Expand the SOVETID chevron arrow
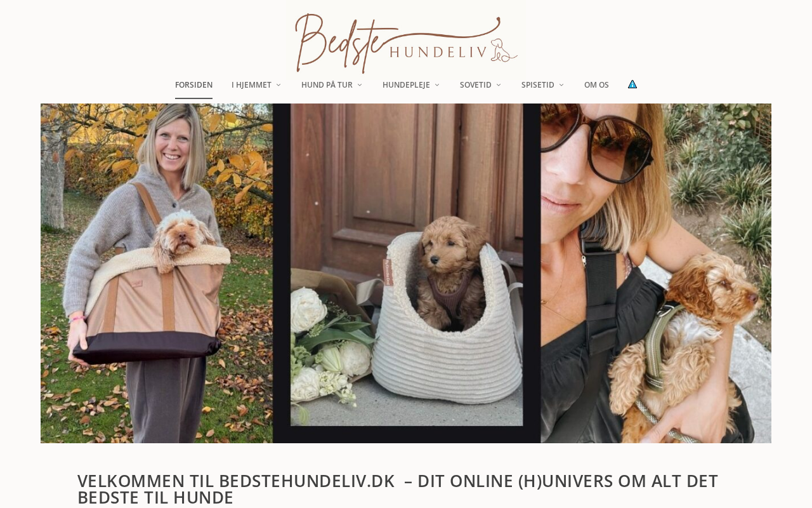 pyautogui.click(x=499, y=85)
